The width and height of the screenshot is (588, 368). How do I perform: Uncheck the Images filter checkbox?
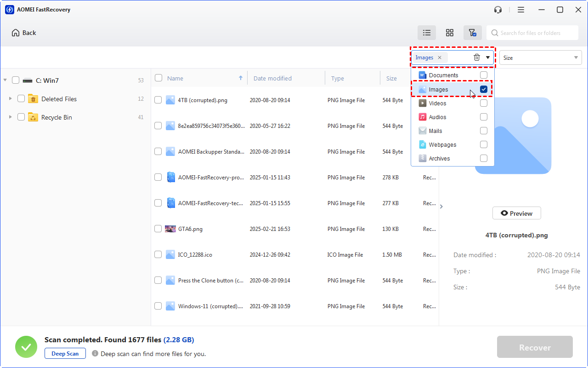click(484, 89)
